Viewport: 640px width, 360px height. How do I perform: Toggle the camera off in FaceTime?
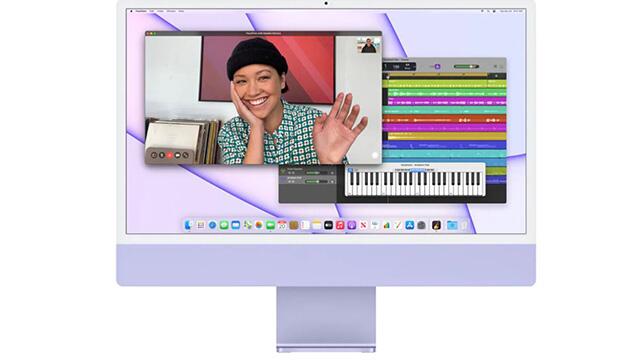click(178, 155)
